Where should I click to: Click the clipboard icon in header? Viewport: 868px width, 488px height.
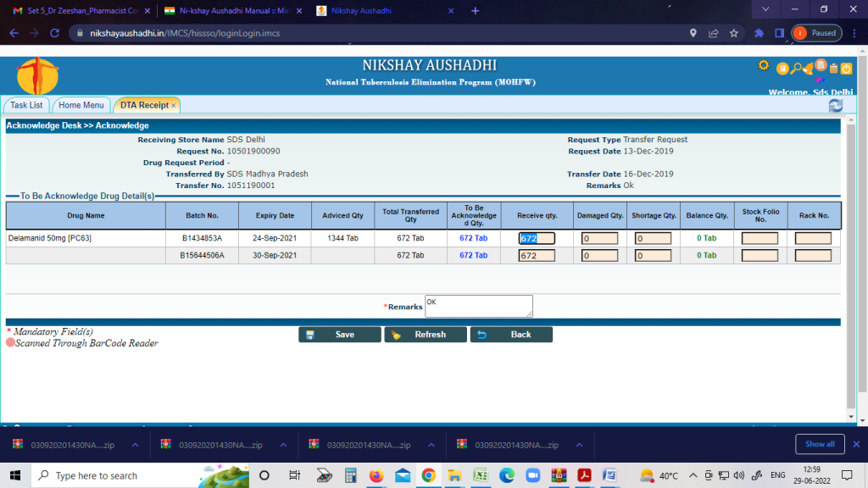pos(833,69)
